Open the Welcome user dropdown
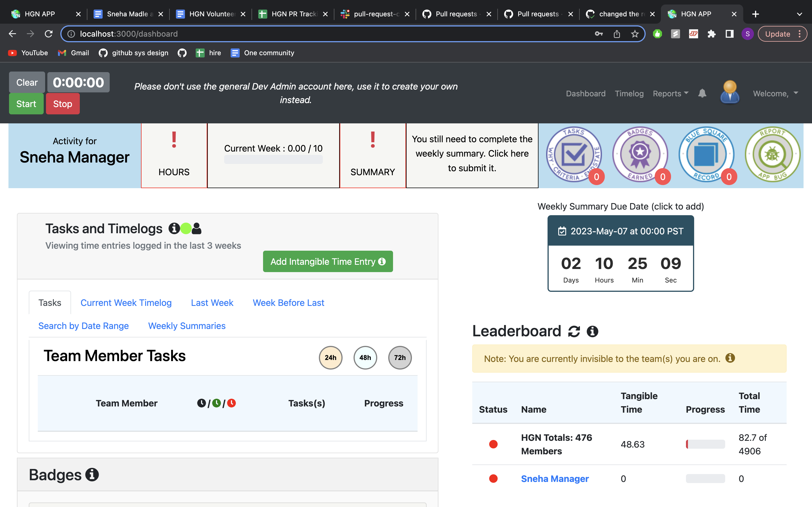The height and width of the screenshot is (507, 812). (x=775, y=94)
